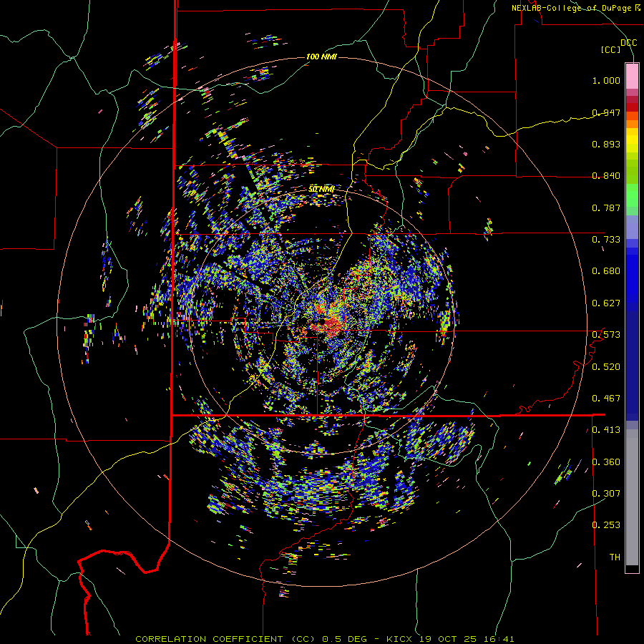Click the 0.573 legend value
Image resolution: width=644 pixels, height=644 pixels.
[606, 335]
